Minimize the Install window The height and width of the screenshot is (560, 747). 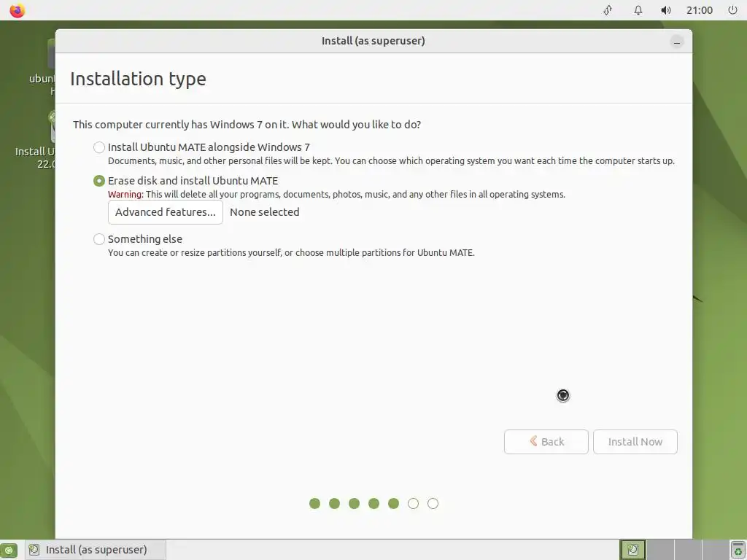pos(676,42)
